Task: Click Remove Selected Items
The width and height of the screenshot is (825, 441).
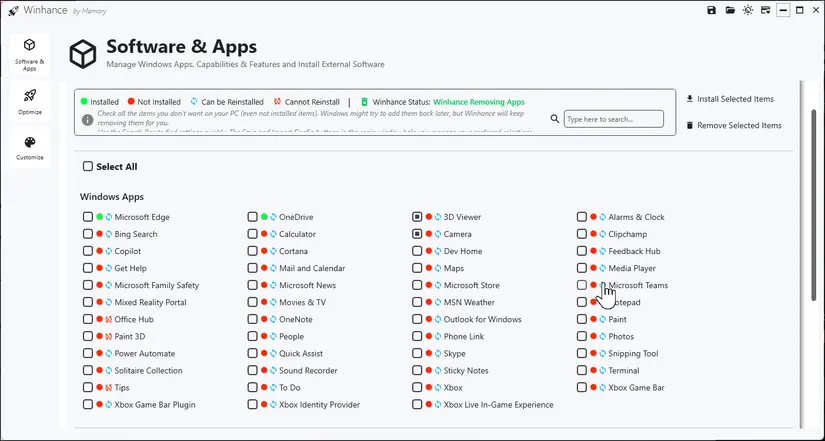Action: tap(733, 125)
